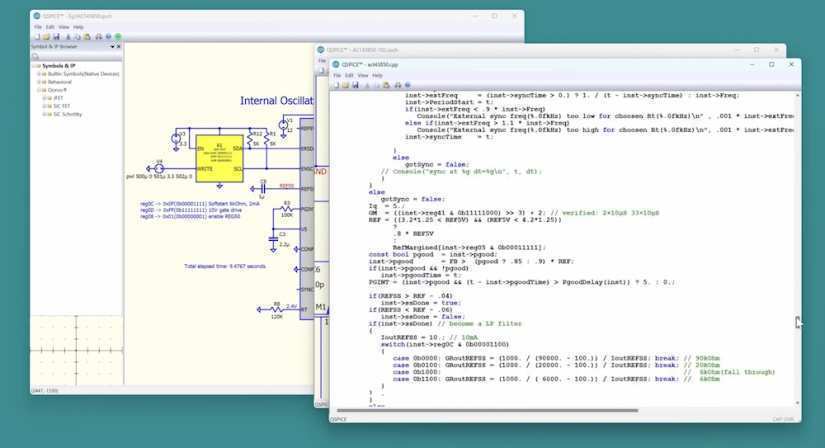Open the Help menu in code editor window

point(377,75)
